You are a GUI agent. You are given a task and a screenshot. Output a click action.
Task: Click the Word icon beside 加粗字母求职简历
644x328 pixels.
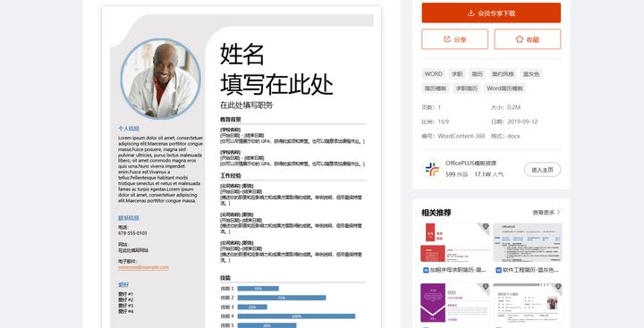(x=426, y=270)
